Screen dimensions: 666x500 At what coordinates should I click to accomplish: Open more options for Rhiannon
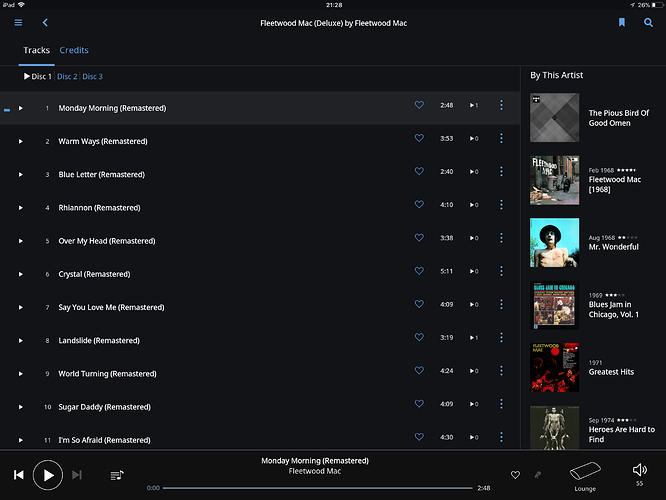click(x=501, y=204)
